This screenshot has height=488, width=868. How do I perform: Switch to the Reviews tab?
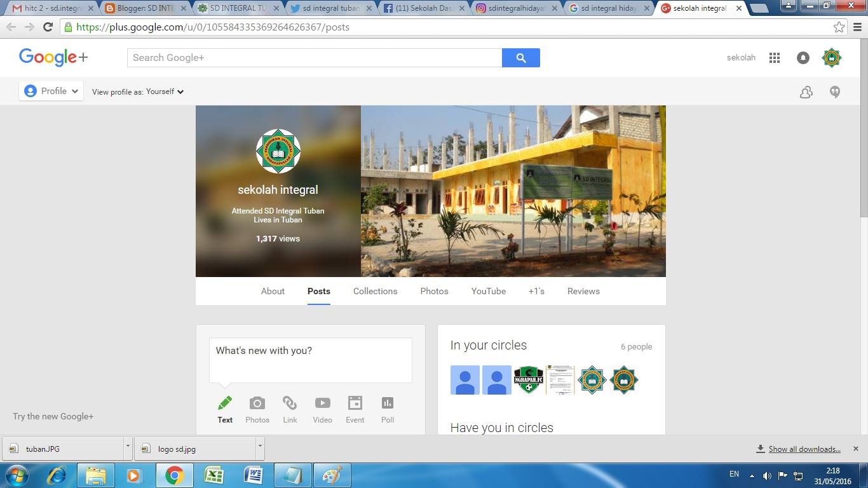click(583, 291)
